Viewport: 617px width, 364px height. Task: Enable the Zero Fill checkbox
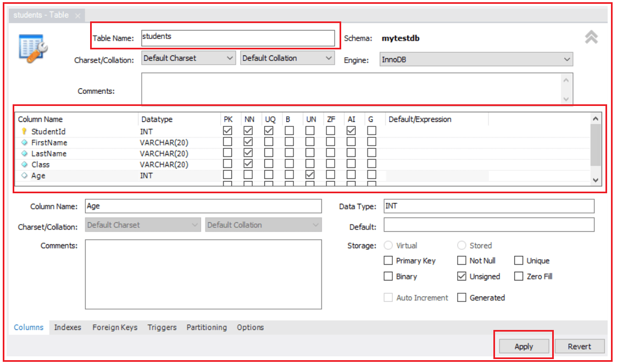[518, 276]
